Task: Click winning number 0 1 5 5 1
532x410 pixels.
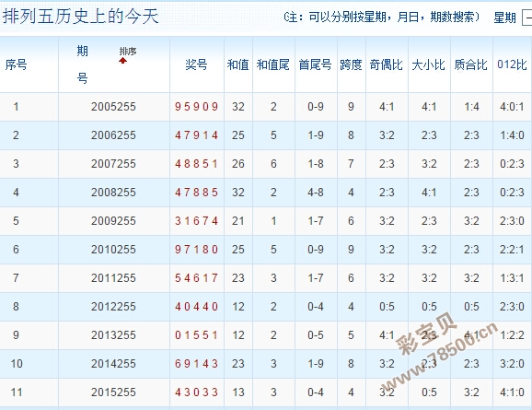Action: [196, 335]
